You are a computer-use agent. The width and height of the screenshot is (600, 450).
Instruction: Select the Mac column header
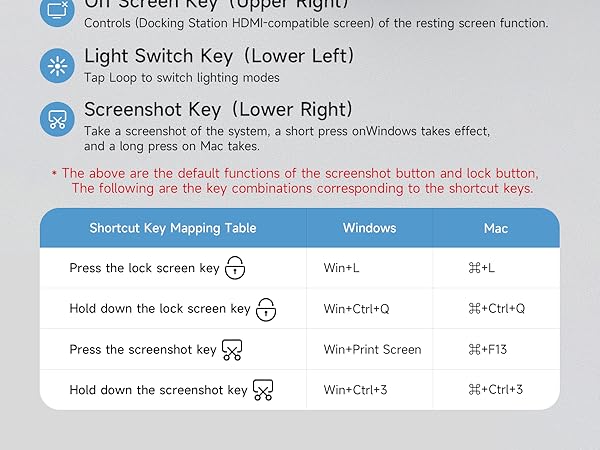point(496,228)
